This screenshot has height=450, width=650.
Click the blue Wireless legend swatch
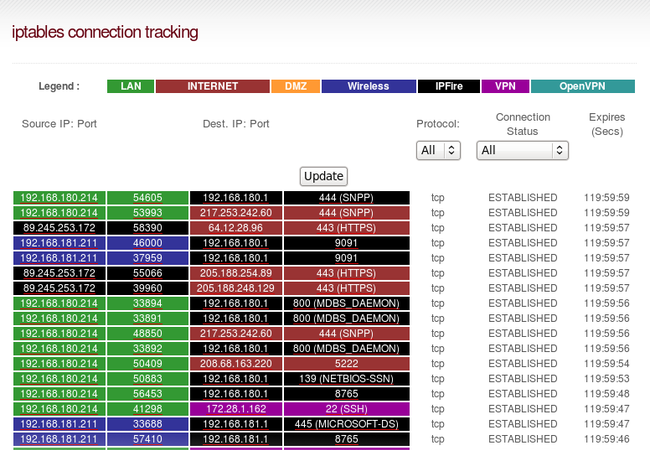pos(369,86)
